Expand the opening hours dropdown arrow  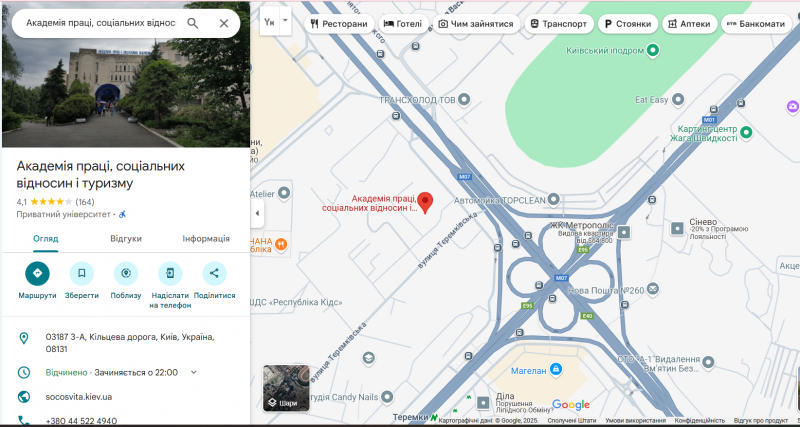tap(194, 372)
